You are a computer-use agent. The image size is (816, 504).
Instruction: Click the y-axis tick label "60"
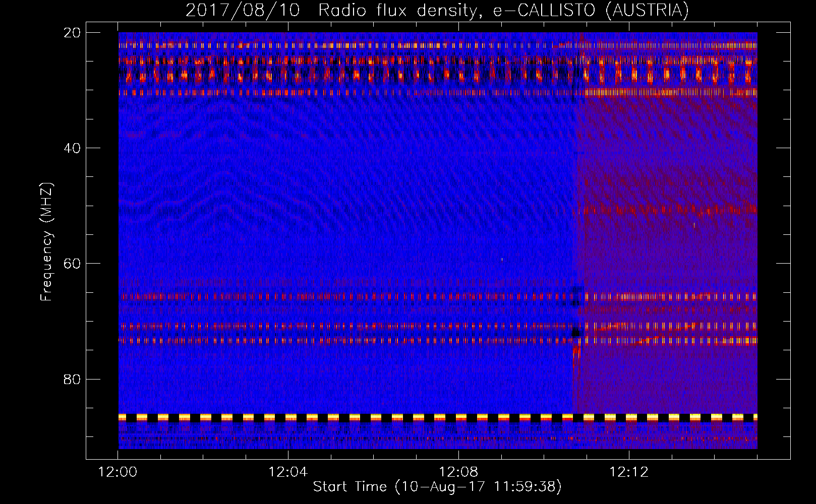click(72, 264)
